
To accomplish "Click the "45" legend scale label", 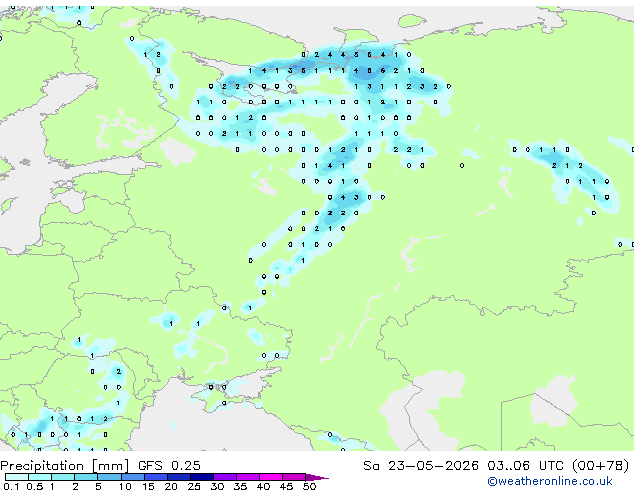I will click(287, 486).
